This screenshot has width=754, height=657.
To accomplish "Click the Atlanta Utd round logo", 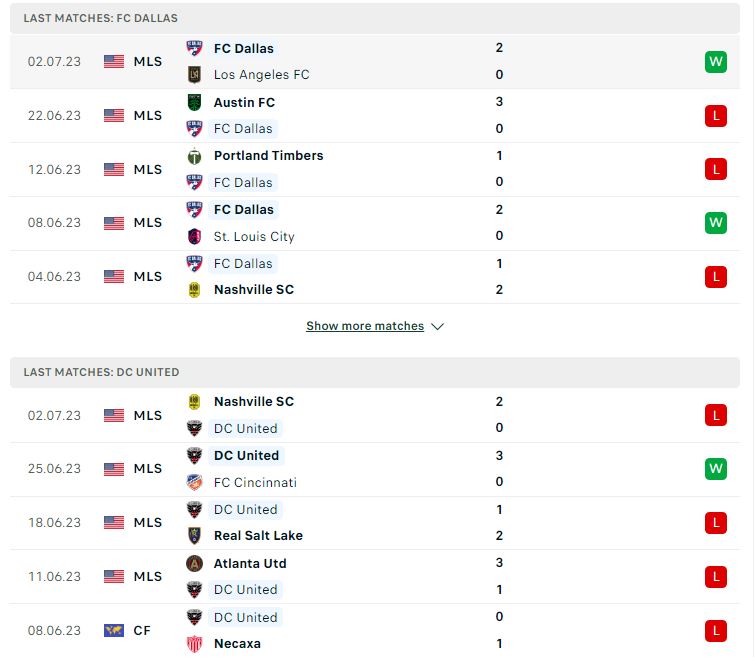I will (194, 563).
